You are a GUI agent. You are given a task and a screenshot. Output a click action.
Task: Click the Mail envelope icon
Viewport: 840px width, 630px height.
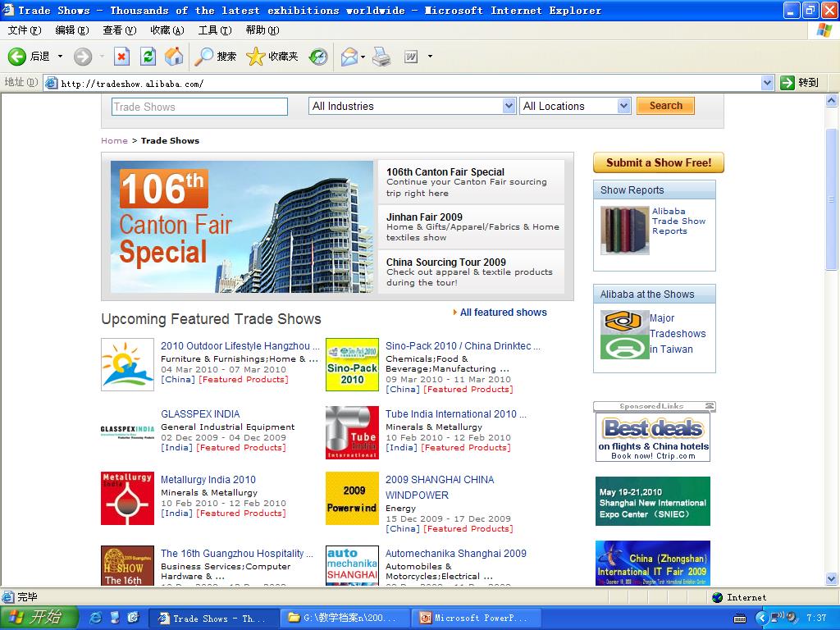349,57
